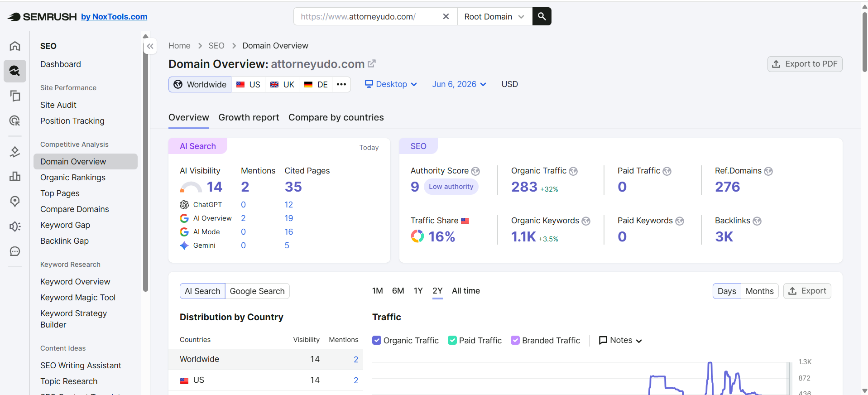Open the chat bubble icon in left rail

(x=15, y=251)
